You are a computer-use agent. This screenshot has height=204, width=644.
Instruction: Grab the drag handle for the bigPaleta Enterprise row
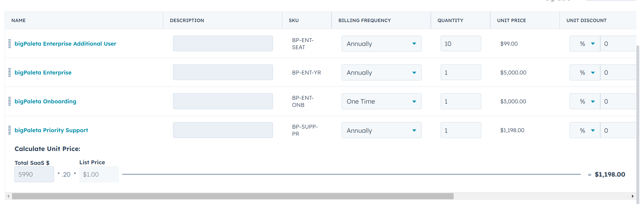pyautogui.click(x=9, y=72)
